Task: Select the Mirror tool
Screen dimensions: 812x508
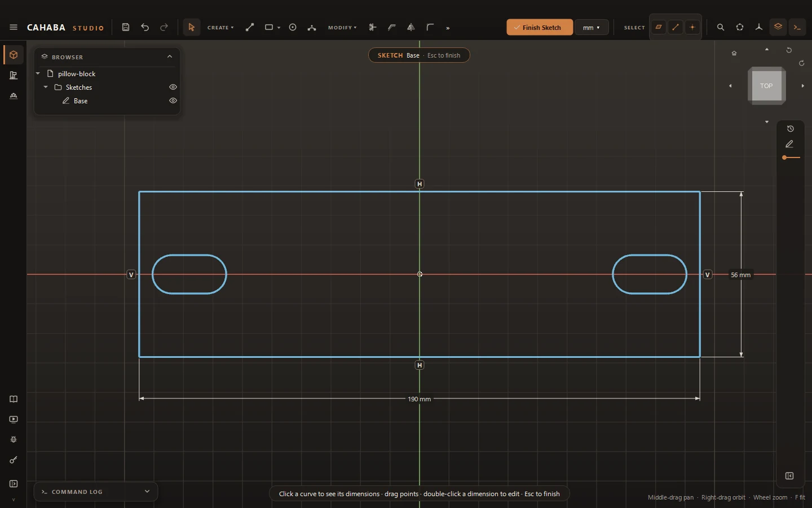Action: [411, 27]
